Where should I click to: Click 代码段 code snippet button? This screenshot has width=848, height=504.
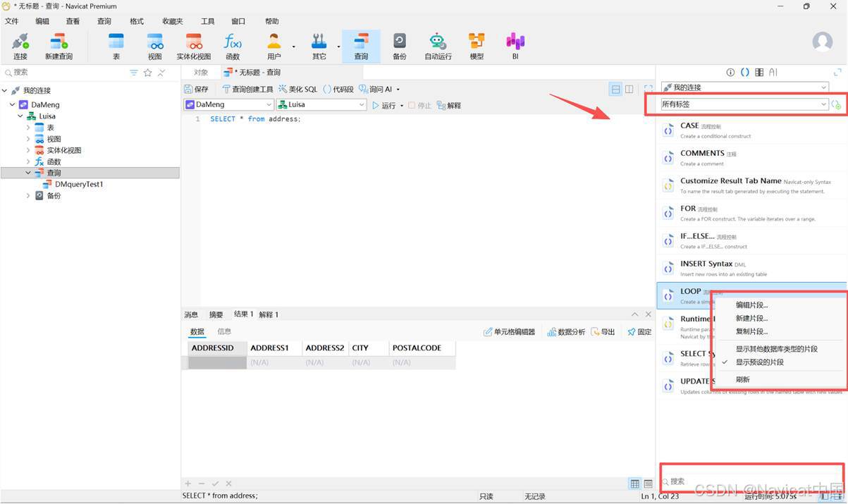[338, 89]
